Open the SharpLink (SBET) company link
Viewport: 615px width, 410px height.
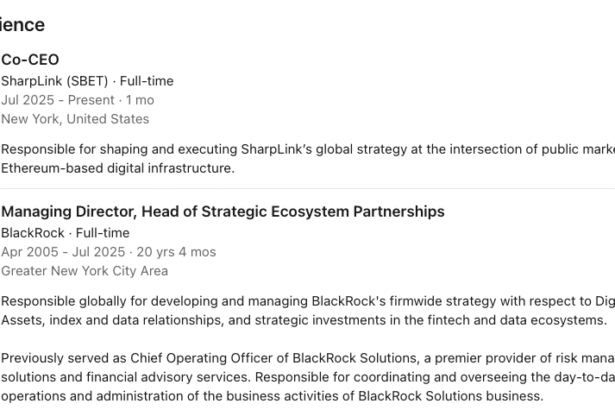(x=54, y=81)
